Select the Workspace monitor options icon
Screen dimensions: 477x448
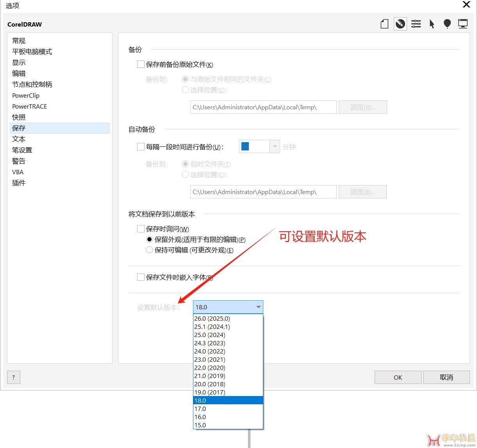pos(463,24)
